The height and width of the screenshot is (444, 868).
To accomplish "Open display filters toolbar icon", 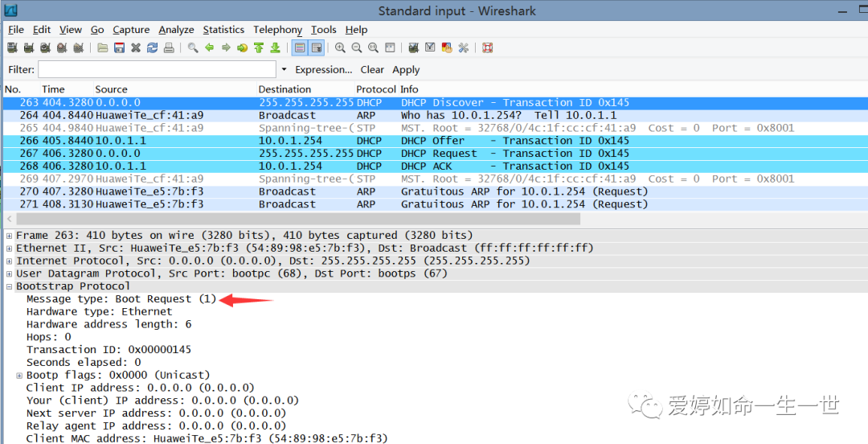I will [x=430, y=48].
